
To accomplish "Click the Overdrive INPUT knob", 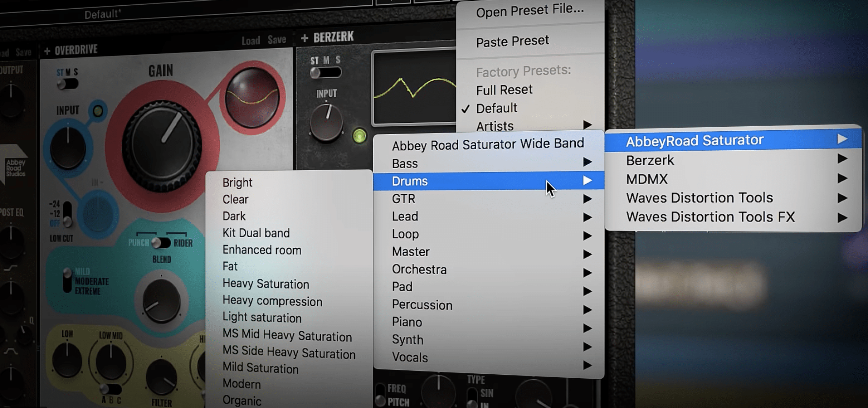I will tap(68, 147).
